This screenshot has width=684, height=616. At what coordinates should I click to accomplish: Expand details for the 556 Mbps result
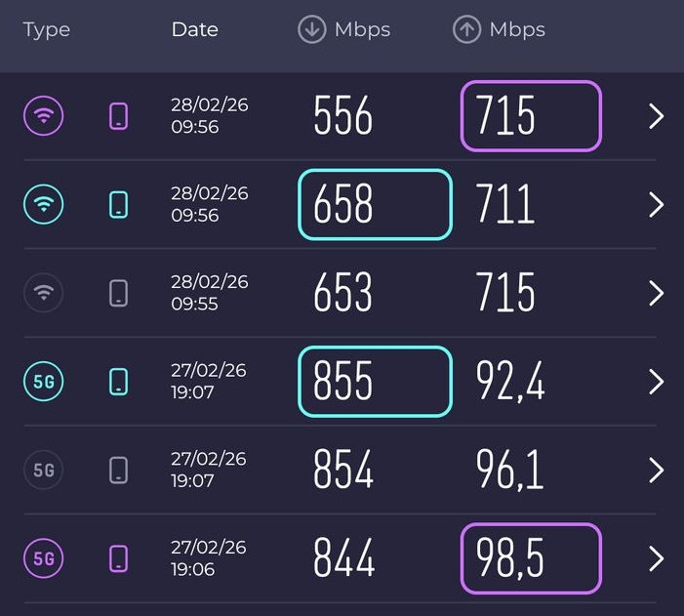[x=656, y=117]
